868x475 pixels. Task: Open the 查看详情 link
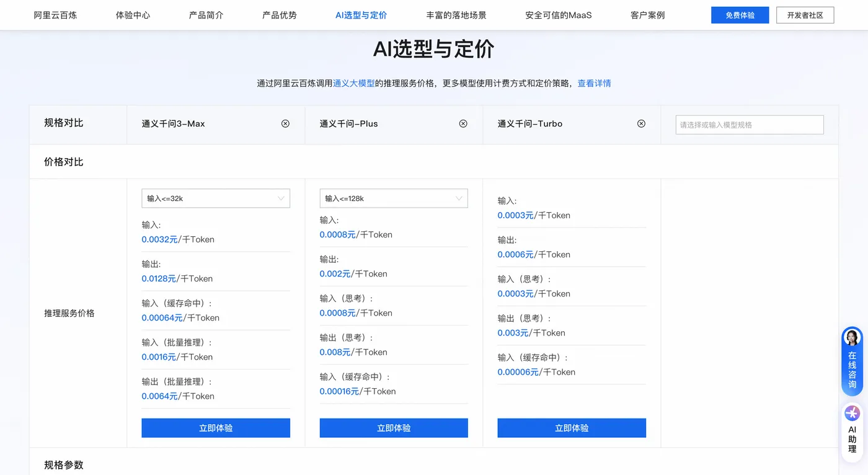point(594,83)
